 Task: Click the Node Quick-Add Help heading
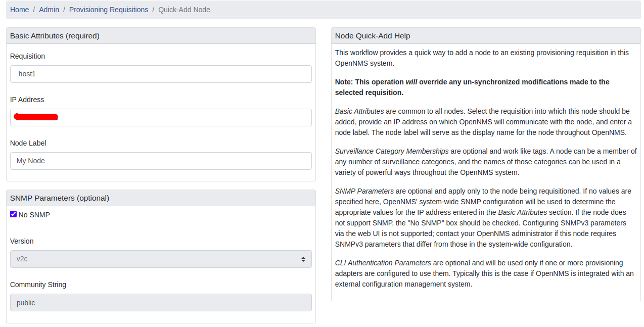point(373,36)
